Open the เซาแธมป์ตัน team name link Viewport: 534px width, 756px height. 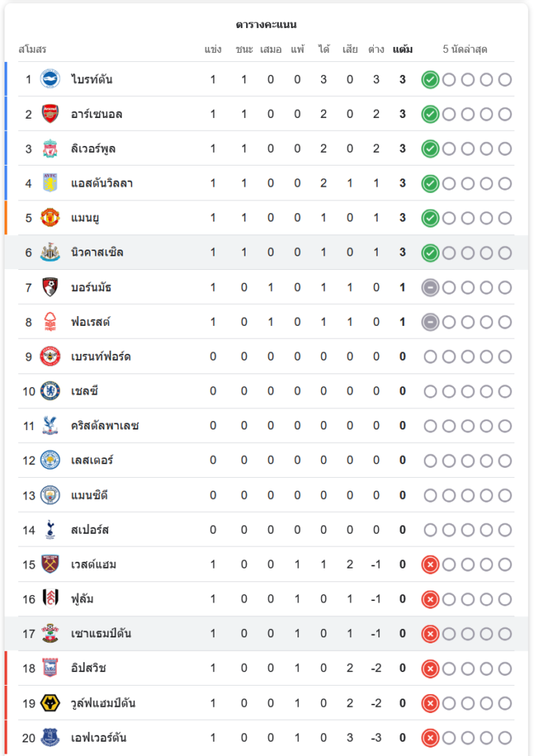coord(101,634)
